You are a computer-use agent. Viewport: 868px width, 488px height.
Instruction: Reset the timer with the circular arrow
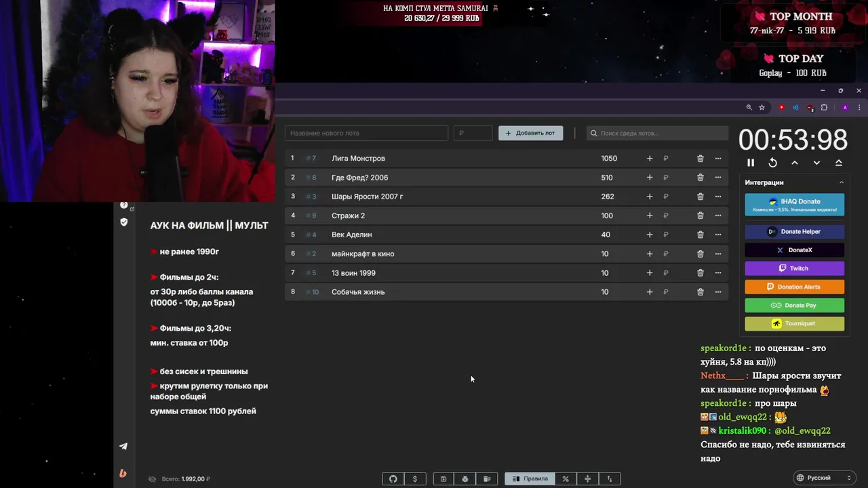772,163
